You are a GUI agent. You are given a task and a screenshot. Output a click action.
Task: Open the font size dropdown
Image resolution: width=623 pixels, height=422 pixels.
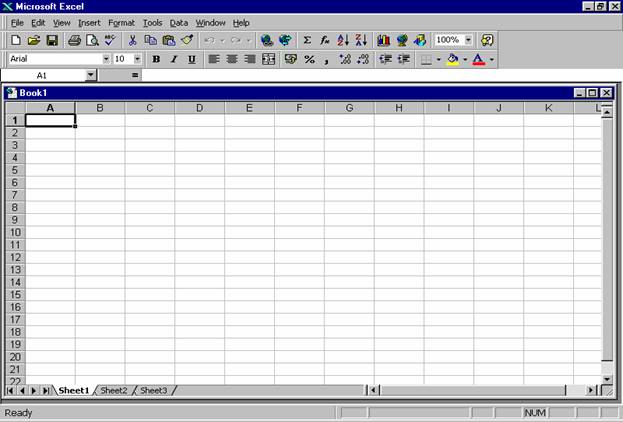click(x=137, y=59)
